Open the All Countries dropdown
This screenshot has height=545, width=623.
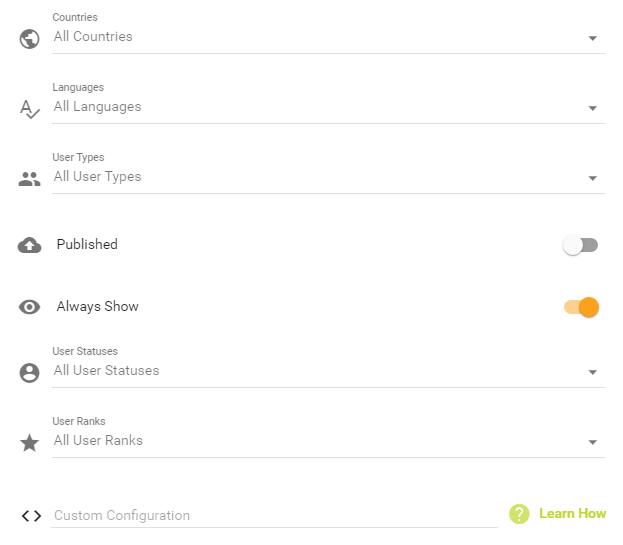pyautogui.click(x=328, y=37)
